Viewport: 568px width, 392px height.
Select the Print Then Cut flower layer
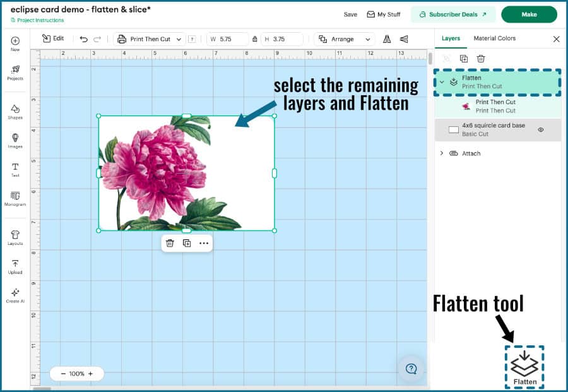[497, 107]
